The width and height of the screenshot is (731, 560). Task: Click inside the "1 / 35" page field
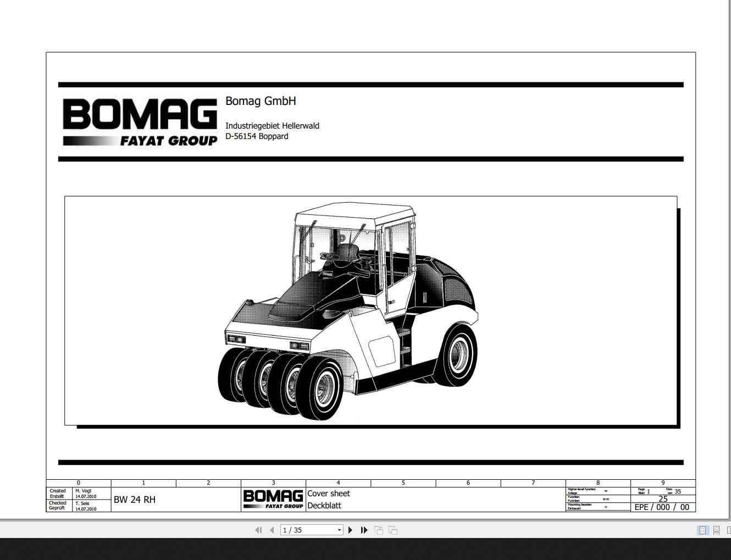[x=305, y=530]
